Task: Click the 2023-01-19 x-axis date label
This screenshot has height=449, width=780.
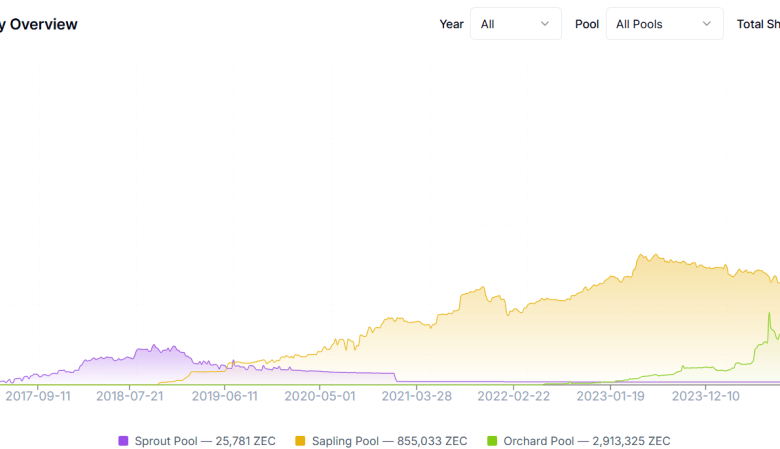Action: click(x=610, y=396)
